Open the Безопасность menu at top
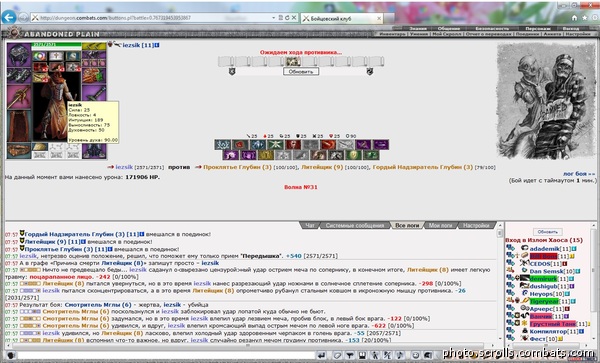Viewport: 600px width, 363px height. click(492, 28)
